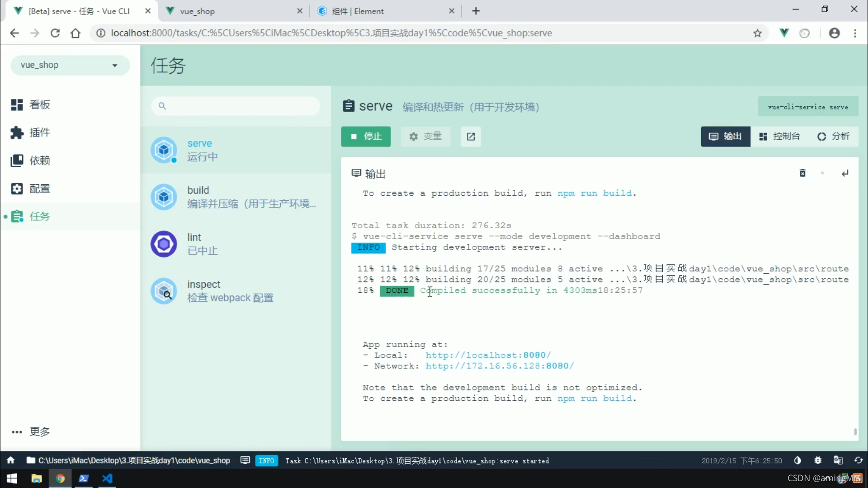Click the status bar home icon

(10, 460)
